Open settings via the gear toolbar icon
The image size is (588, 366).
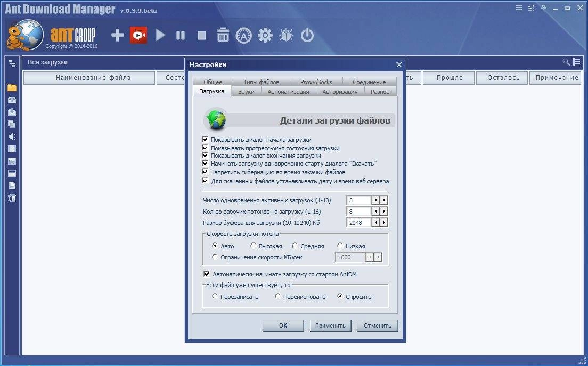point(265,36)
